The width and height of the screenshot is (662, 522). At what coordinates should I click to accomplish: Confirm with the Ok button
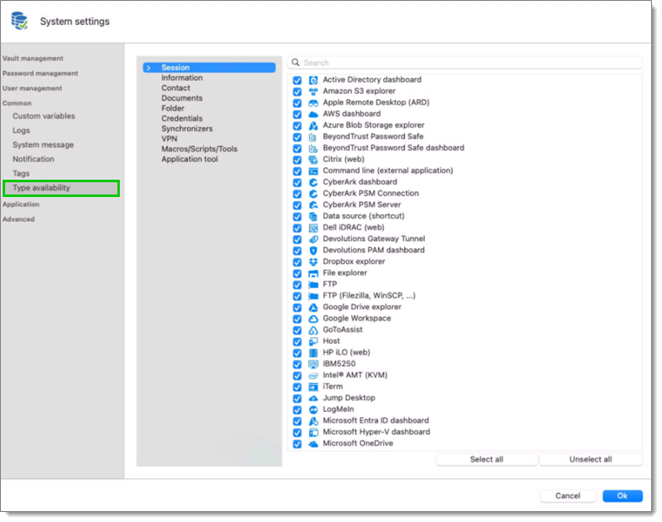click(622, 496)
